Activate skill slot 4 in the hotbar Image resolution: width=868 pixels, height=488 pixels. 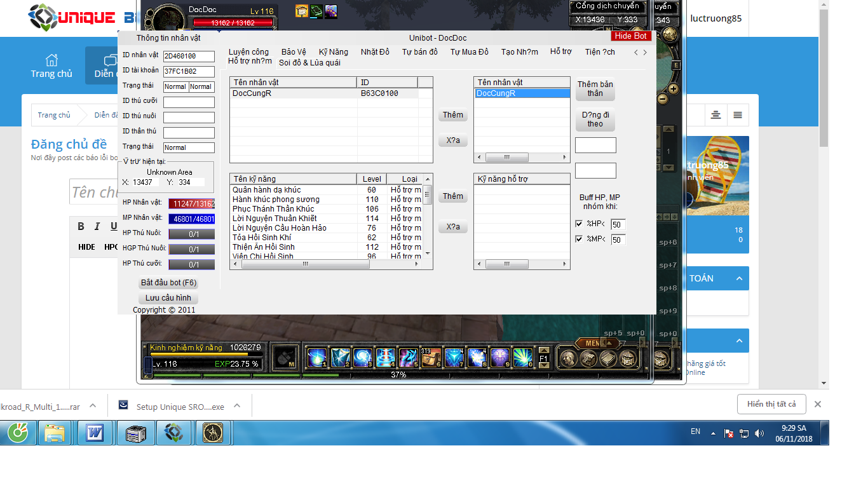coord(386,358)
